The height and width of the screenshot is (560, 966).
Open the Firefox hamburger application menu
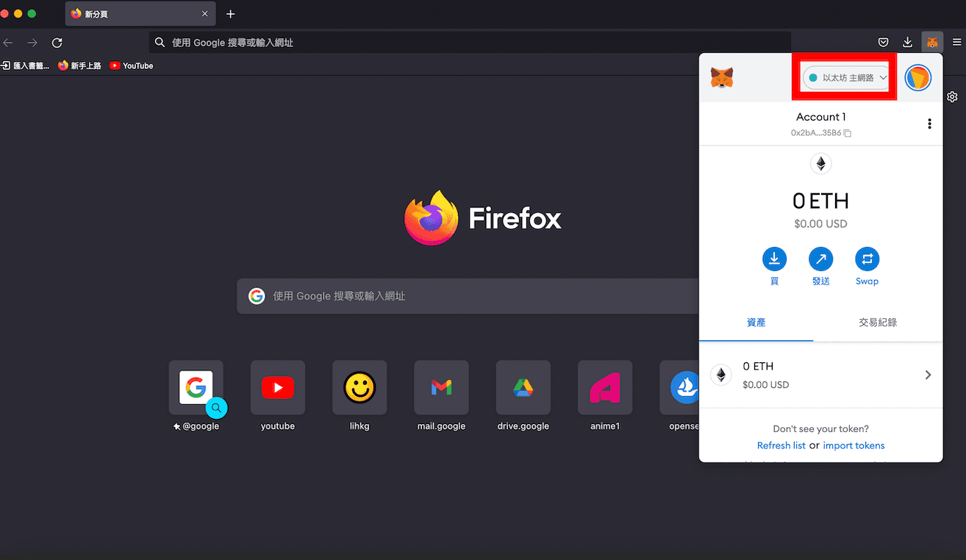point(956,43)
